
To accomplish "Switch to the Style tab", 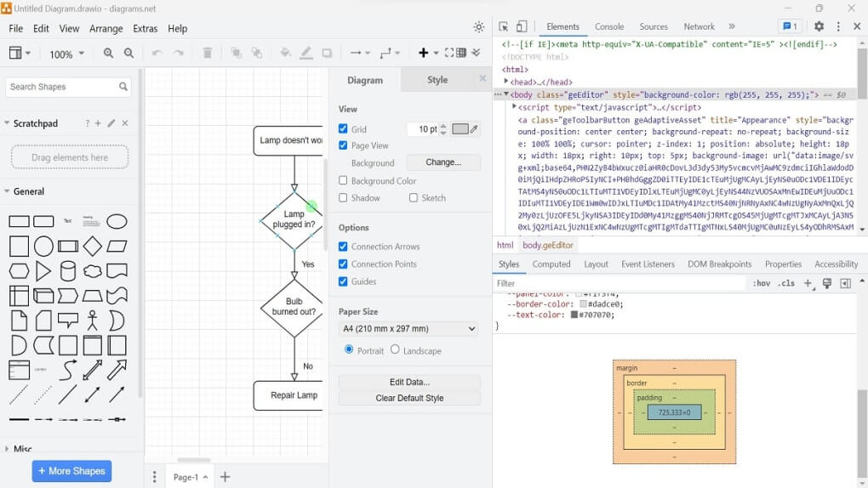I will coord(437,80).
